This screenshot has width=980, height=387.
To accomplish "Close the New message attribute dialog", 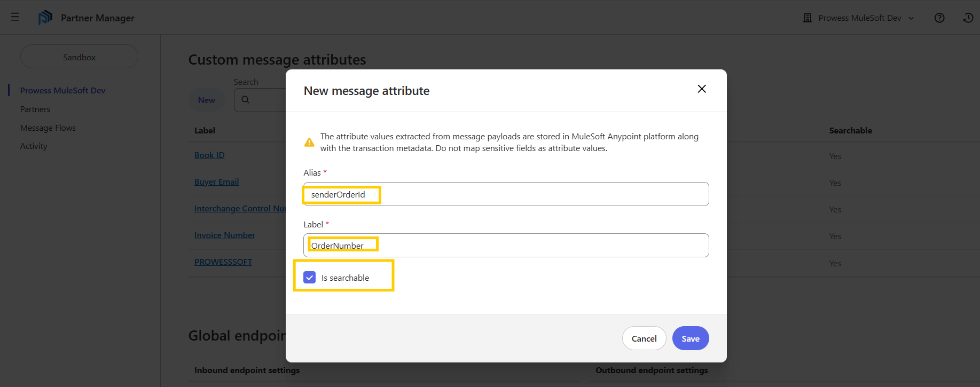I will tap(702, 89).
